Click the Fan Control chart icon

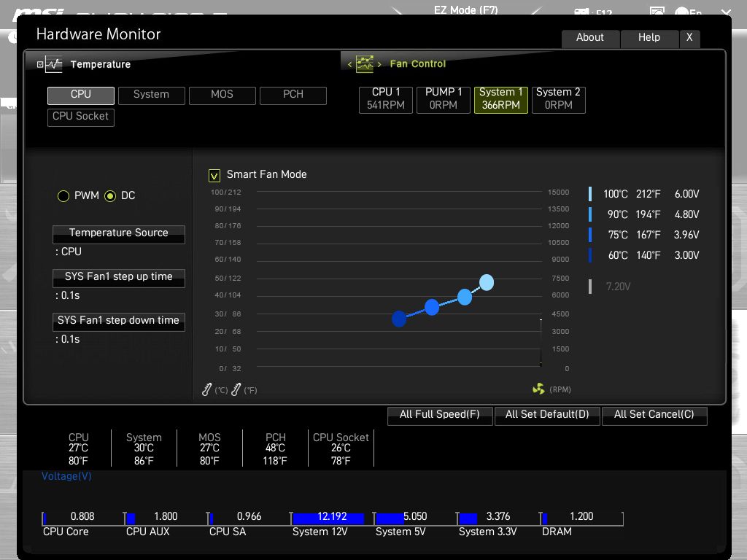tap(364, 64)
